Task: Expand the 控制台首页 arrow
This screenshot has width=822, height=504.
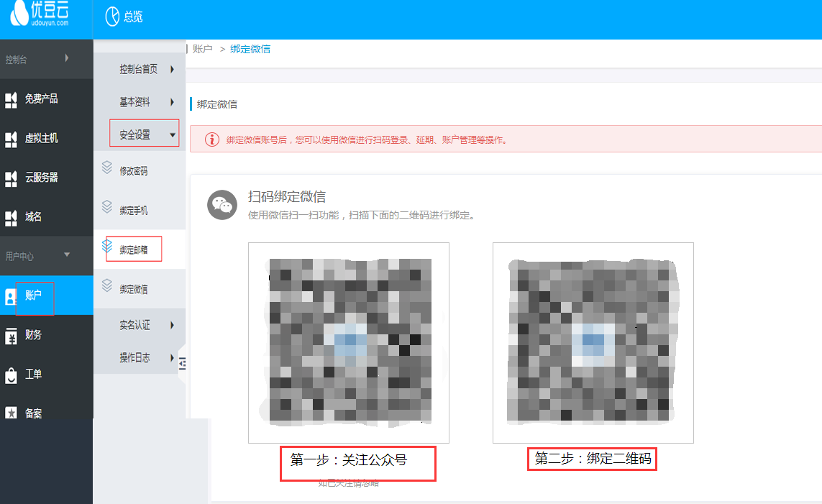Action: 172,69
